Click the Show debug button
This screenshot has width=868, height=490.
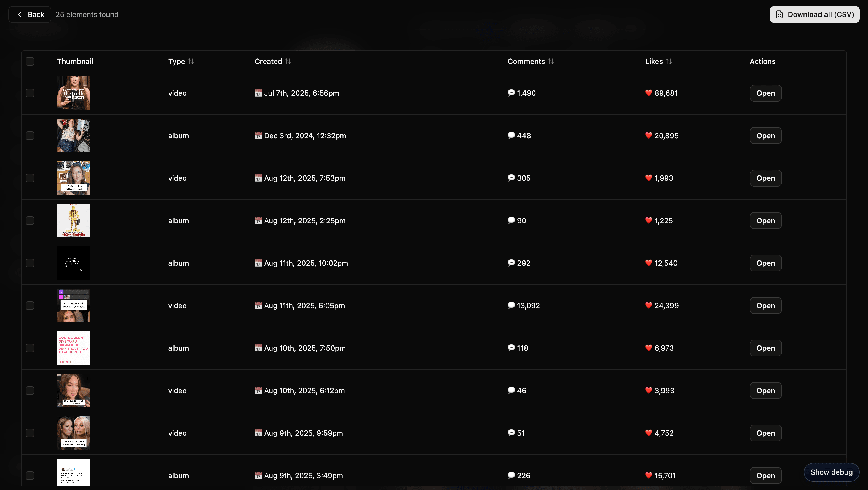[831, 472]
